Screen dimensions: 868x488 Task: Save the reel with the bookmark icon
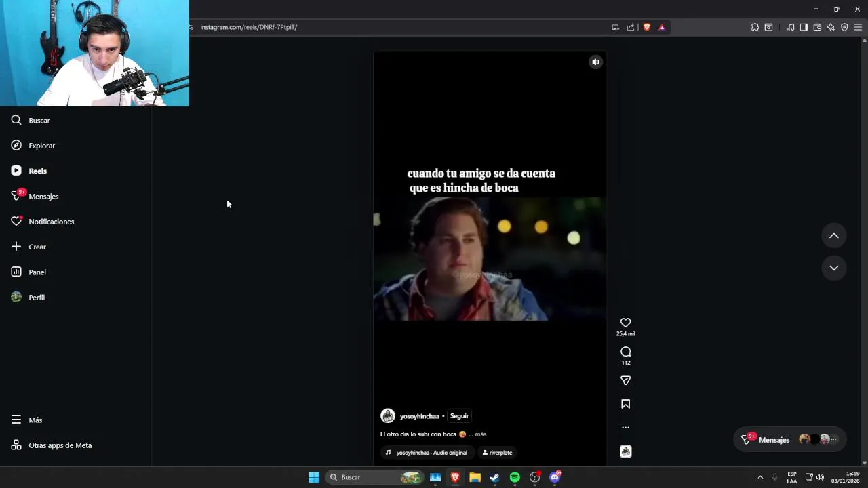[625, 404]
